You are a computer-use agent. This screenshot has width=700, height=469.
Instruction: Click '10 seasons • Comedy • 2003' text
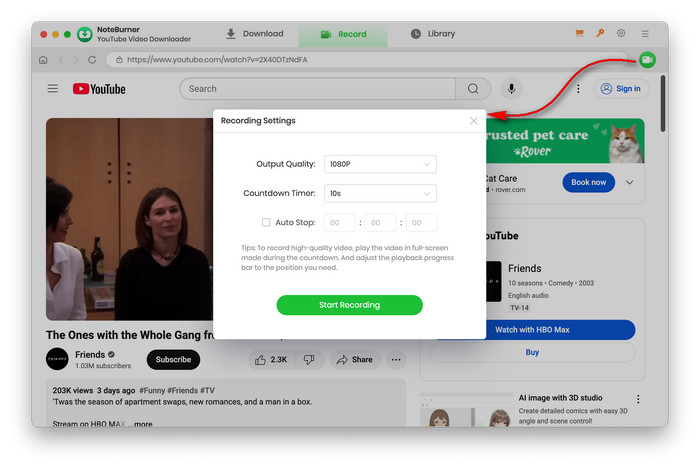551,283
